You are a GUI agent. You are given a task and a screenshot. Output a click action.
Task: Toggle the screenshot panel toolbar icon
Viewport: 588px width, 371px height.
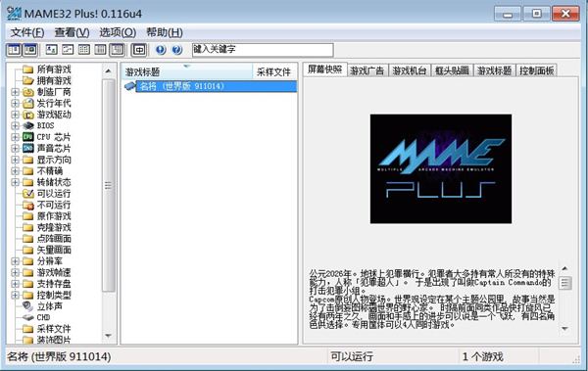pos(30,50)
